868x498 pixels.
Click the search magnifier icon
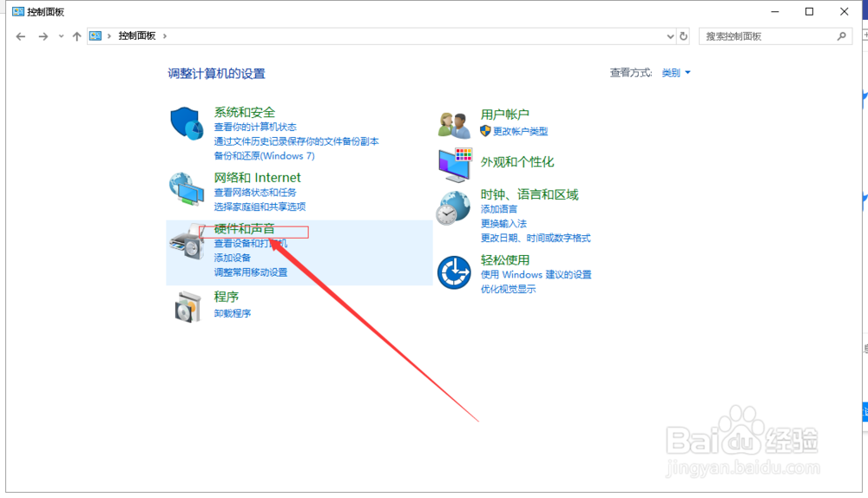(842, 36)
